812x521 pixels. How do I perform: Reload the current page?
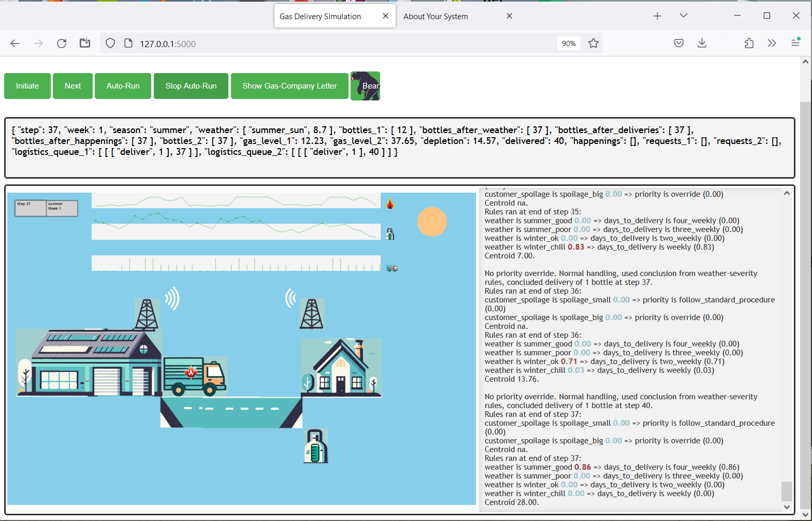point(62,44)
